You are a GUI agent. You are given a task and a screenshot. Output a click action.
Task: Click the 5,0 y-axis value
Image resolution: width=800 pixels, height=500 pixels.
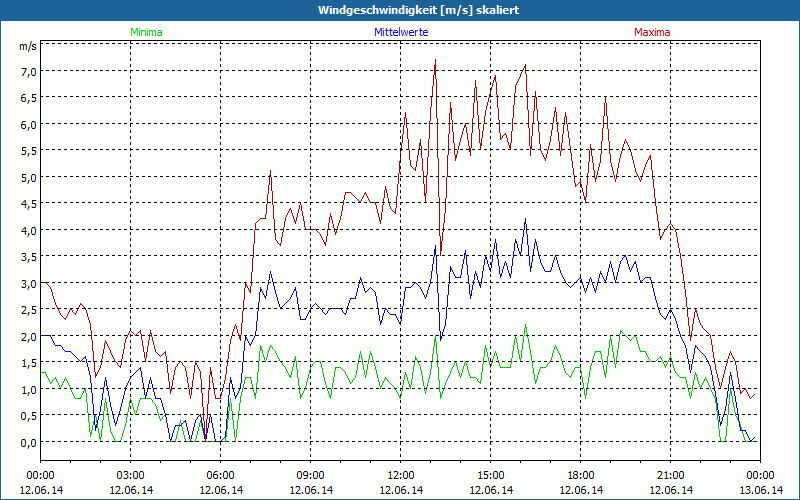(x=29, y=178)
